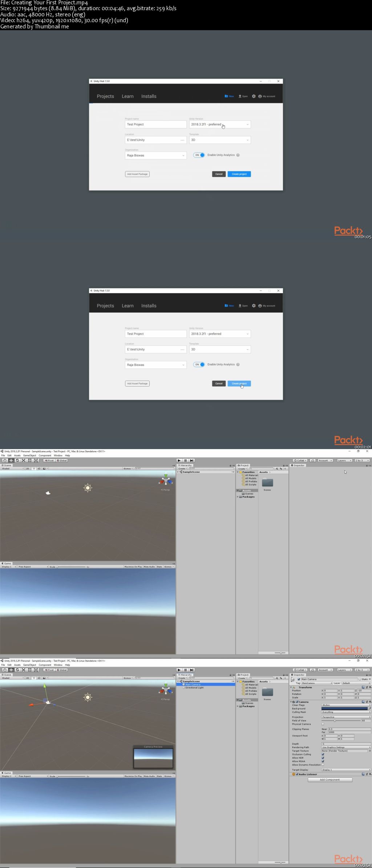Toggle Enable Unity Analytics switch in the 00:01:05 frame
This screenshot has width=372, height=868.
(x=199, y=155)
